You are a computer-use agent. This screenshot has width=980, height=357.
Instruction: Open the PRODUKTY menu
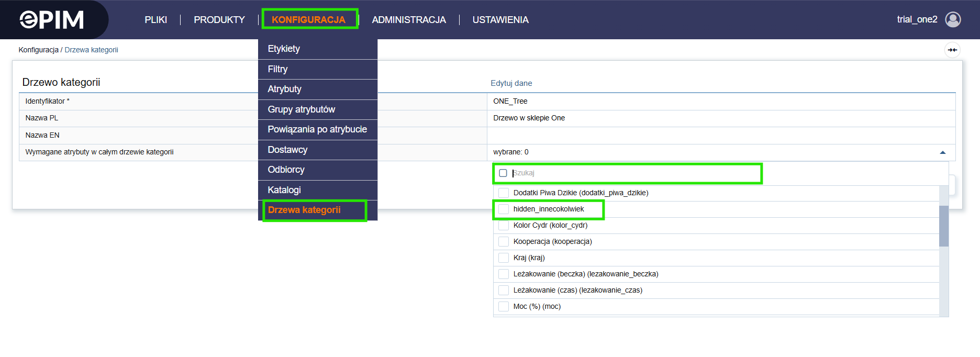[x=219, y=20]
